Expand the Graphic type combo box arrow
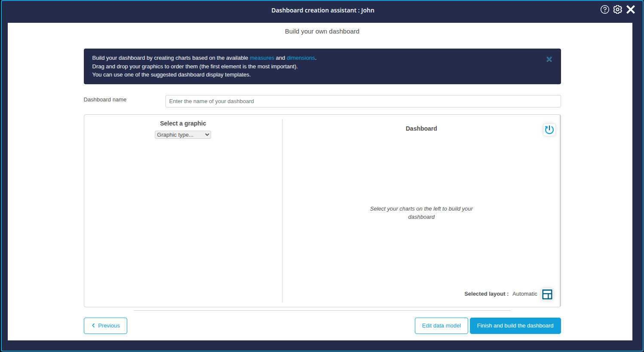644x352 pixels. click(x=207, y=135)
